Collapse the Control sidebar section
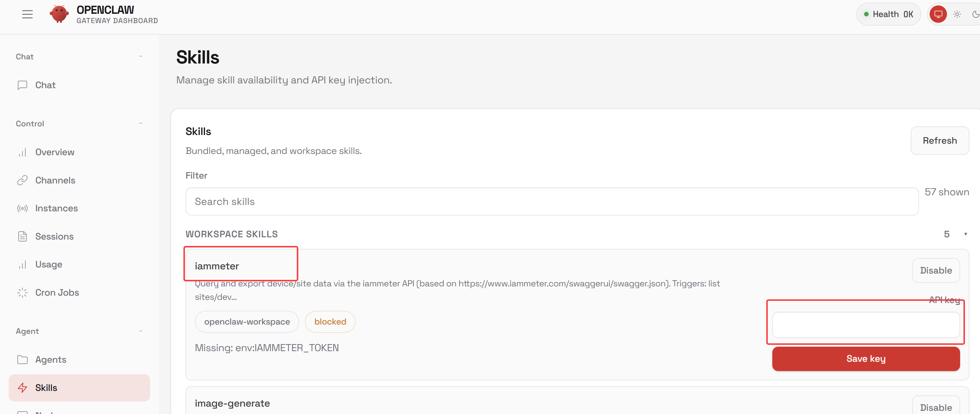 140,123
